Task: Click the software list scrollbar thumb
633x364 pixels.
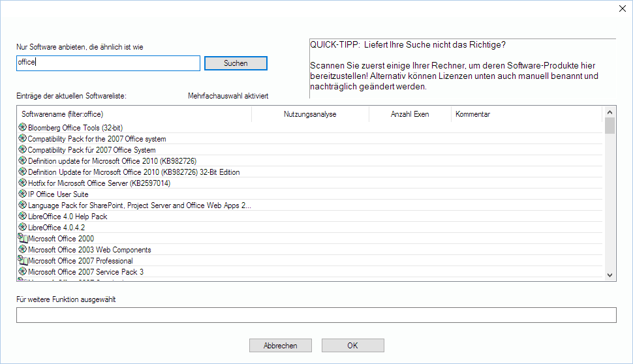Action: (x=610, y=125)
